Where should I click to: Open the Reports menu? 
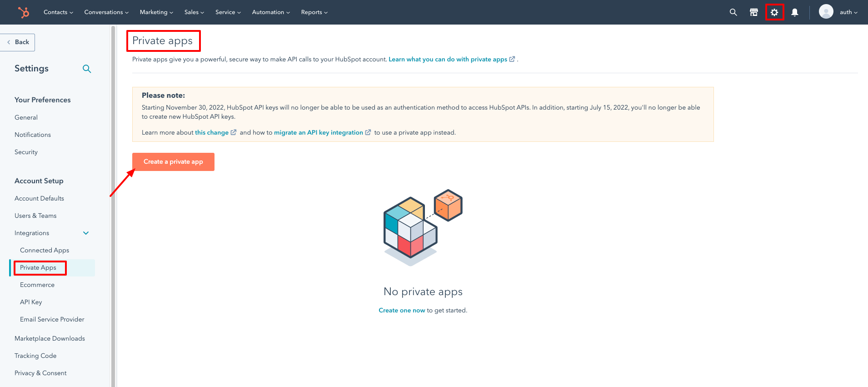click(314, 12)
